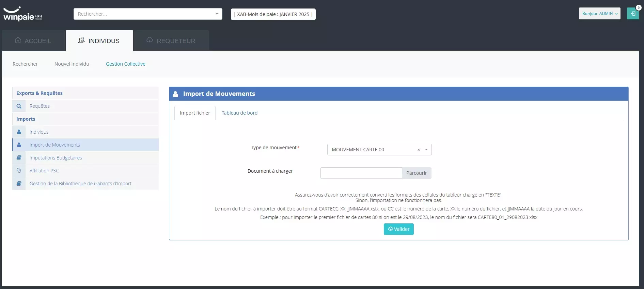Click the user icon beside Individus
The width and height of the screenshot is (644, 289).
19,132
